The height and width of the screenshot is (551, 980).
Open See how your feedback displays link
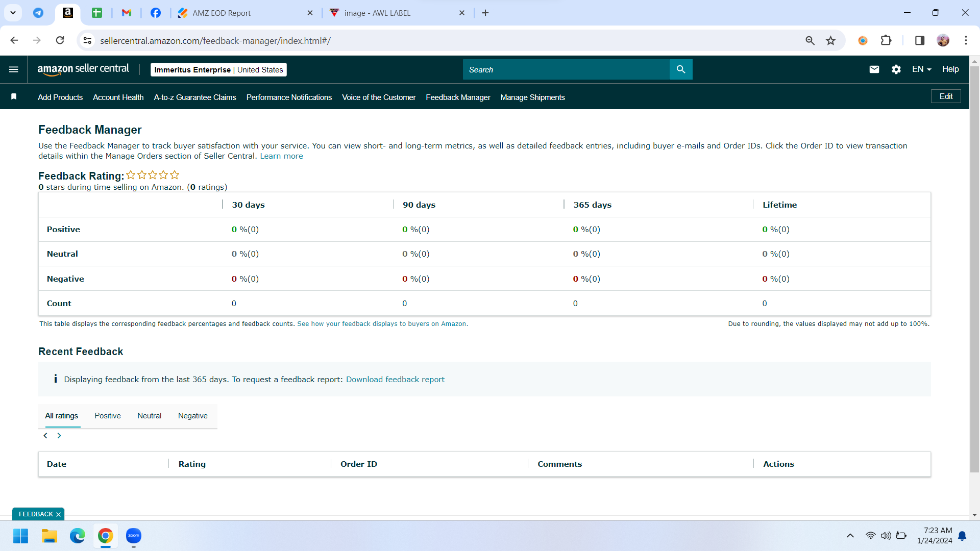[x=382, y=324]
